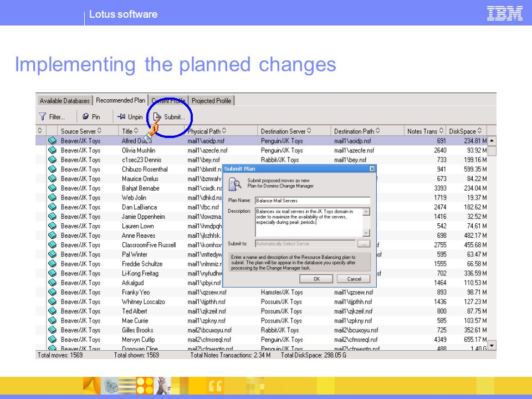Click the Submit Plan dialog magnifier icon

coord(235,184)
